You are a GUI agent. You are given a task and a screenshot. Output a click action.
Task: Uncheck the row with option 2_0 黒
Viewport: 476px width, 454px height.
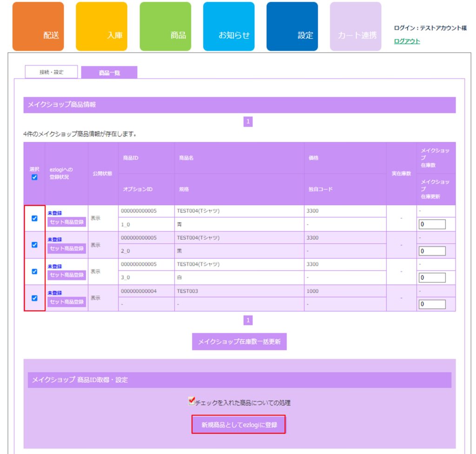(34, 245)
